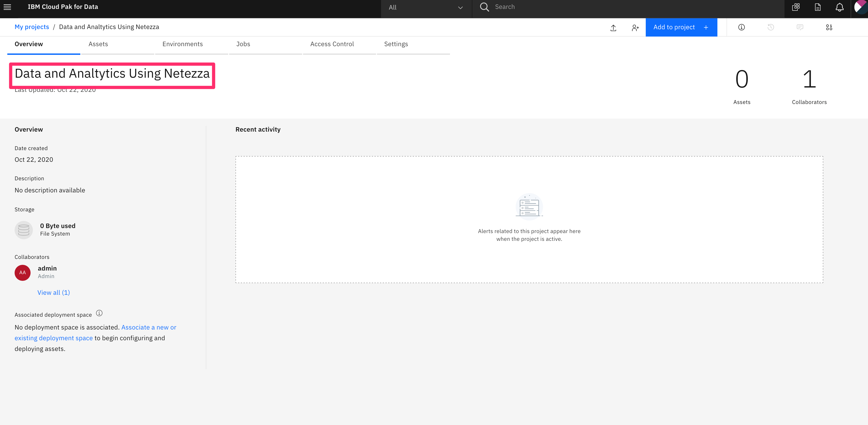The height and width of the screenshot is (425, 868).
Task: Click the add collaborator icon
Action: point(635,28)
